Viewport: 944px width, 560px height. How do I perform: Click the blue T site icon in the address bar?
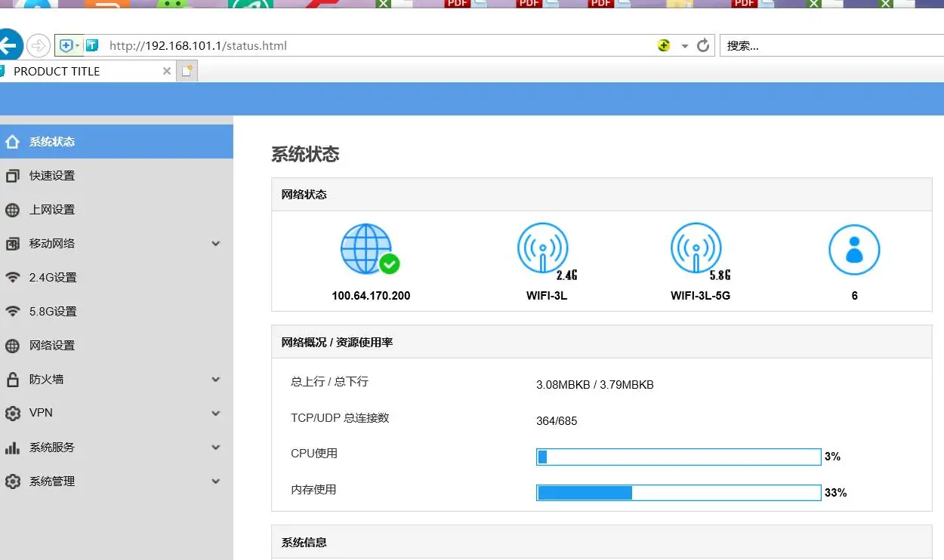pyautogui.click(x=91, y=46)
